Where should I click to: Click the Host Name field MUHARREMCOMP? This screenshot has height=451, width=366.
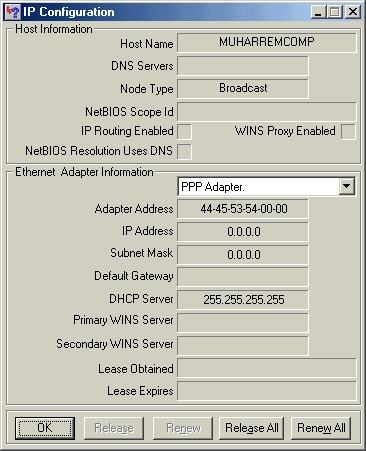(x=267, y=43)
